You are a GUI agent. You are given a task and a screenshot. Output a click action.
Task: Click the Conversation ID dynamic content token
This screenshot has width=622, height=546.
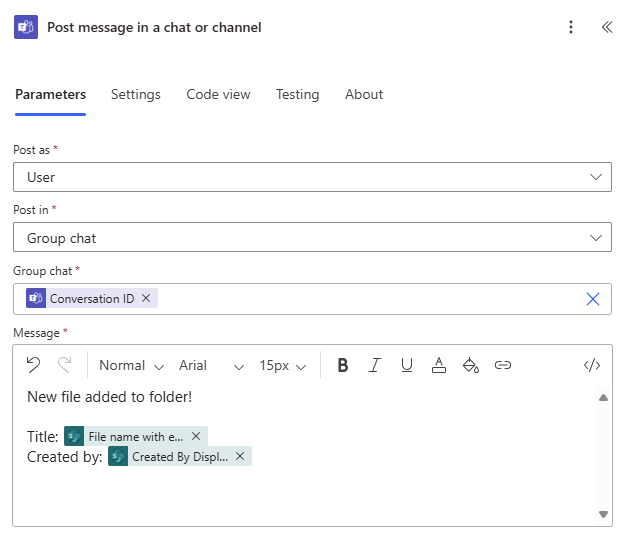pyautogui.click(x=92, y=298)
